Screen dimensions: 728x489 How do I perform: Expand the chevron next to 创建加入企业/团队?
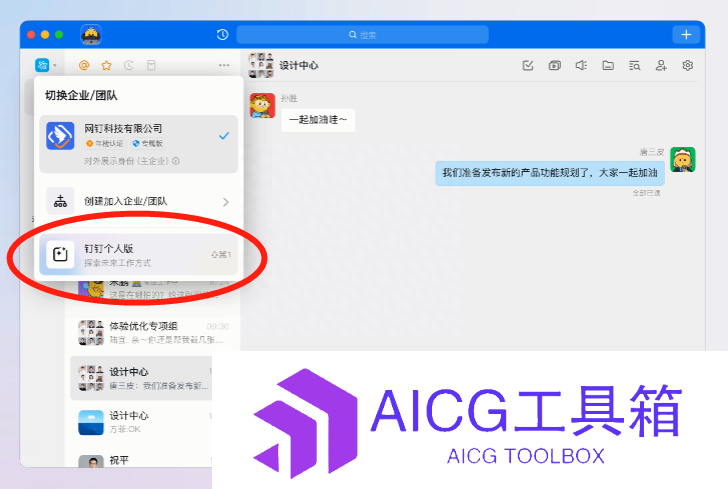(226, 202)
